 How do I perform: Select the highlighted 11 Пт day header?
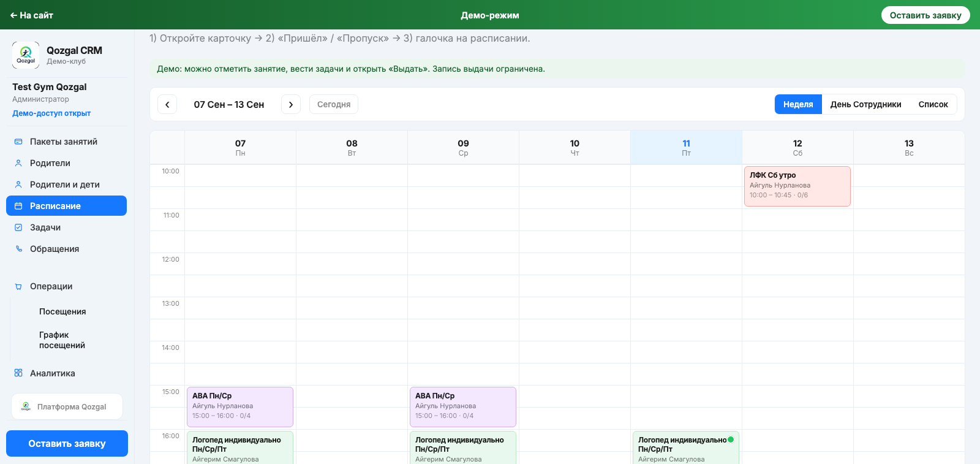[686, 147]
